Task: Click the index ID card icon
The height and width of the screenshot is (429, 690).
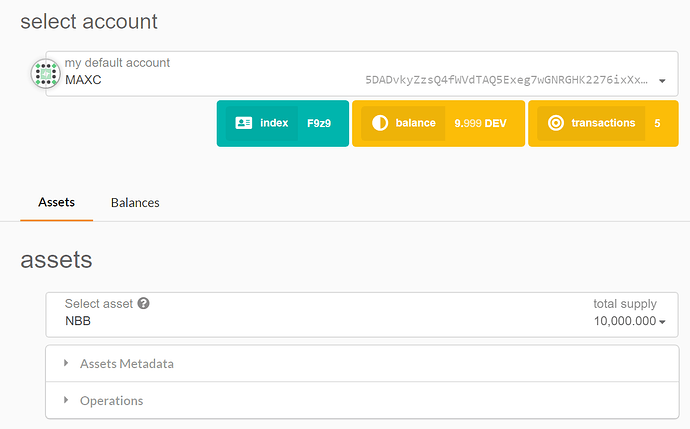Action: [243, 123]
